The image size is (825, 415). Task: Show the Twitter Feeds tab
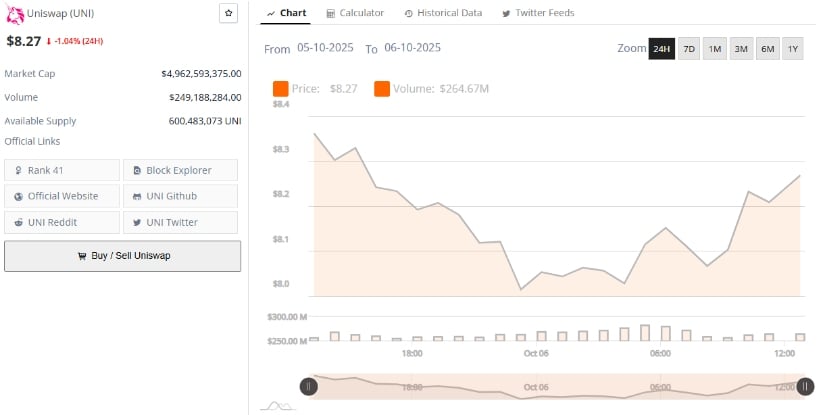click(538, 13)
